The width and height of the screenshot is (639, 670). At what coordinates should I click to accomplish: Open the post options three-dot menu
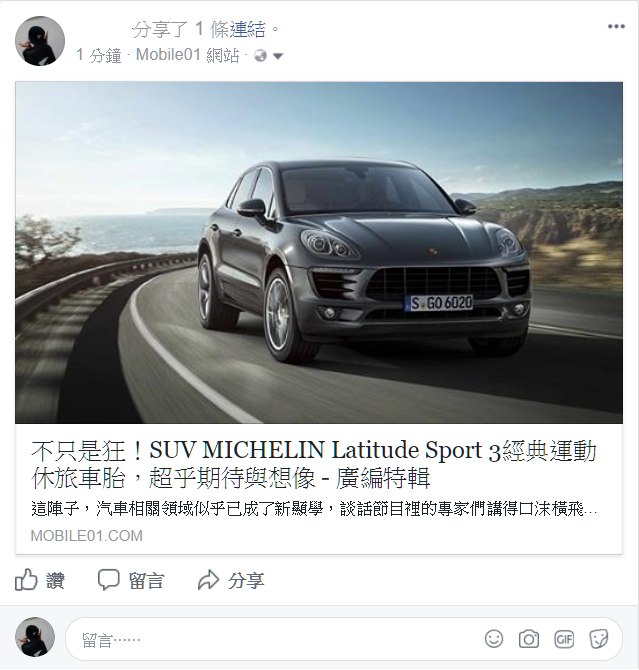coord(616,27)
